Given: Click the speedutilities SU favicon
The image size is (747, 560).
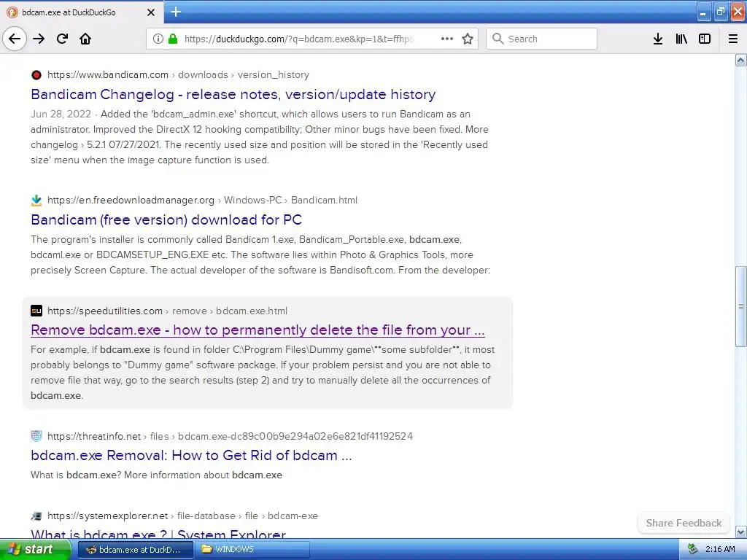Looking at the screenshot, I should point(36,311).
